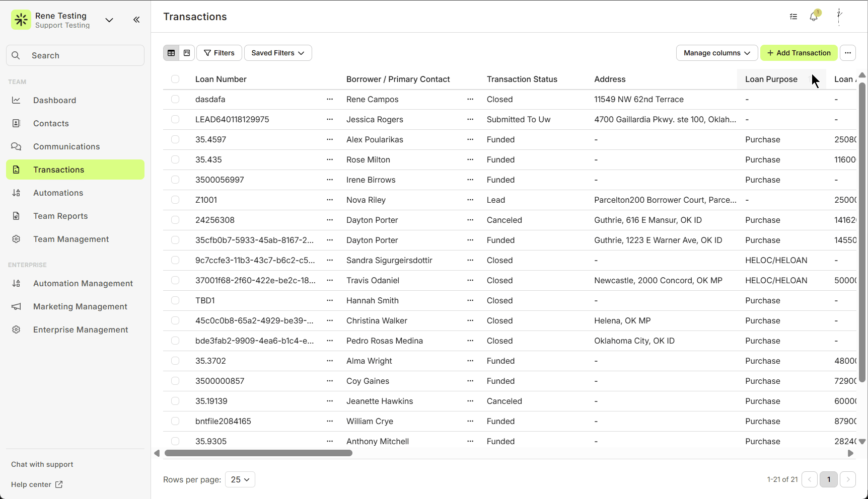Check the select-all checkbox in table header
868x499 pixels.
(175, 79)
